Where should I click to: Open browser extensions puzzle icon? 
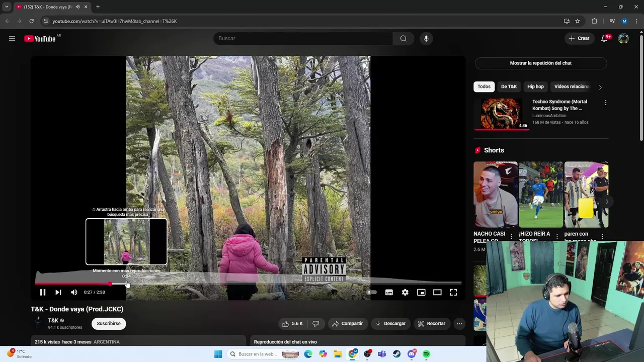click(x=594, y=21)
